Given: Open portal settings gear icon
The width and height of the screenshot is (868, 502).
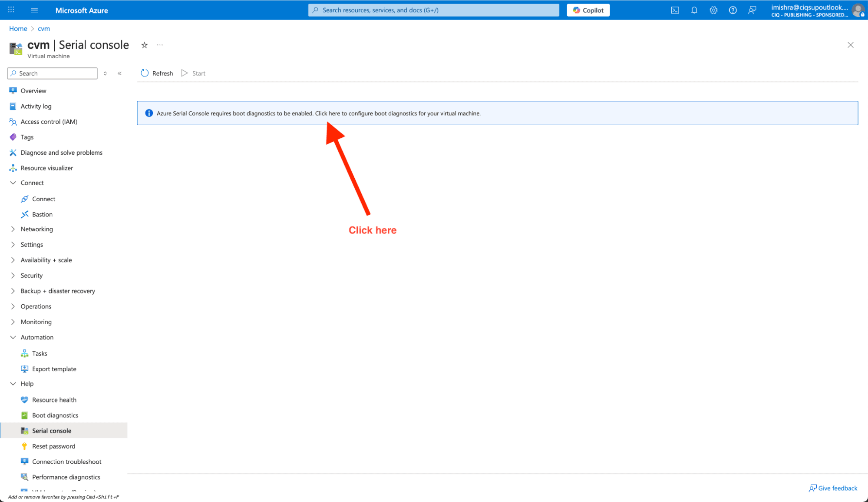Looking at the screenshot, I should click(713, 10).
